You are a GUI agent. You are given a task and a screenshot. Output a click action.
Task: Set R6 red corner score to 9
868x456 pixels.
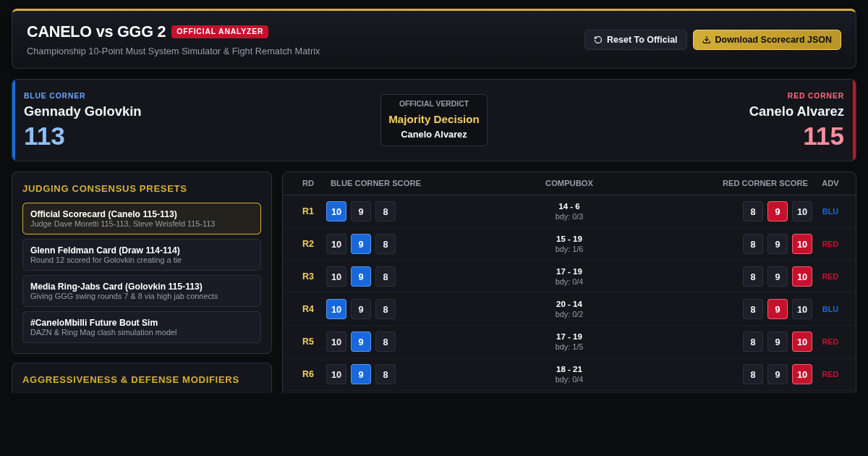778,374
